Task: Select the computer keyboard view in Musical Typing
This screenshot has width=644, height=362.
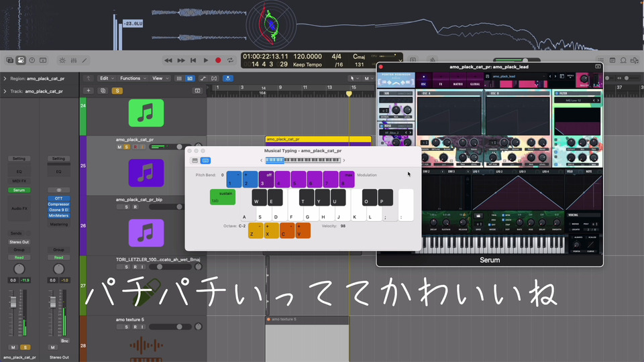Action: [206, 160]
